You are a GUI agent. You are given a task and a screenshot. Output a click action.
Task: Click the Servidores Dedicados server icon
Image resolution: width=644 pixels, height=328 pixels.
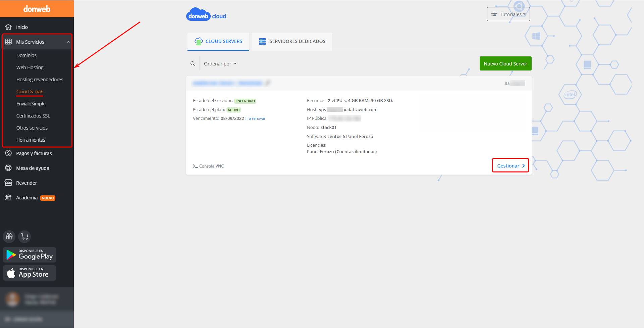pyautogui.click(x=262, y=41)
